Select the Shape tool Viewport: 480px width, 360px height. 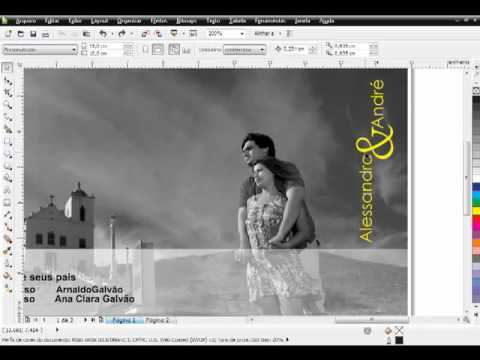(7, 81)
